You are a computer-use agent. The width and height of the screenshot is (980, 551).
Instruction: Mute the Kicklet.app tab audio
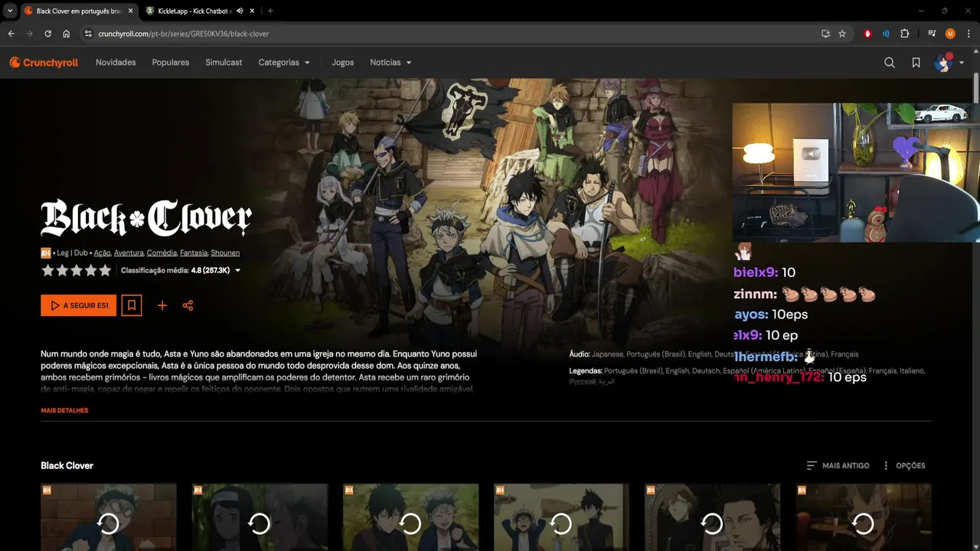(240, 11)
